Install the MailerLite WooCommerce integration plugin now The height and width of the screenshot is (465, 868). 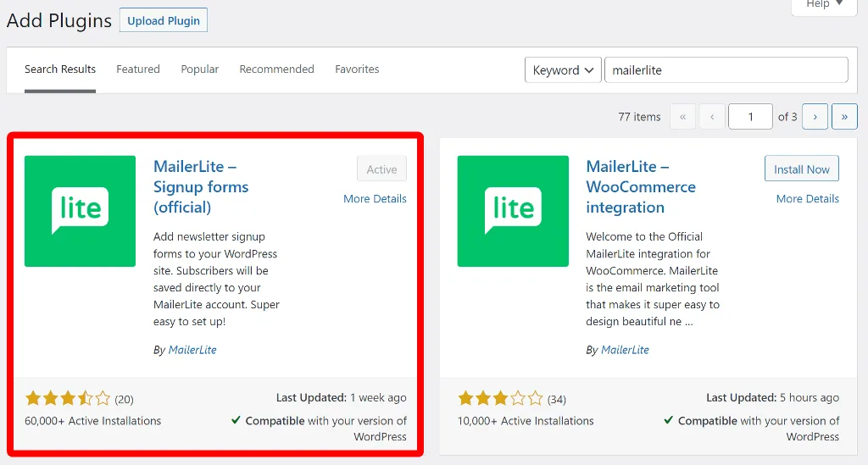pyautogui.click(x=802, y=169)
